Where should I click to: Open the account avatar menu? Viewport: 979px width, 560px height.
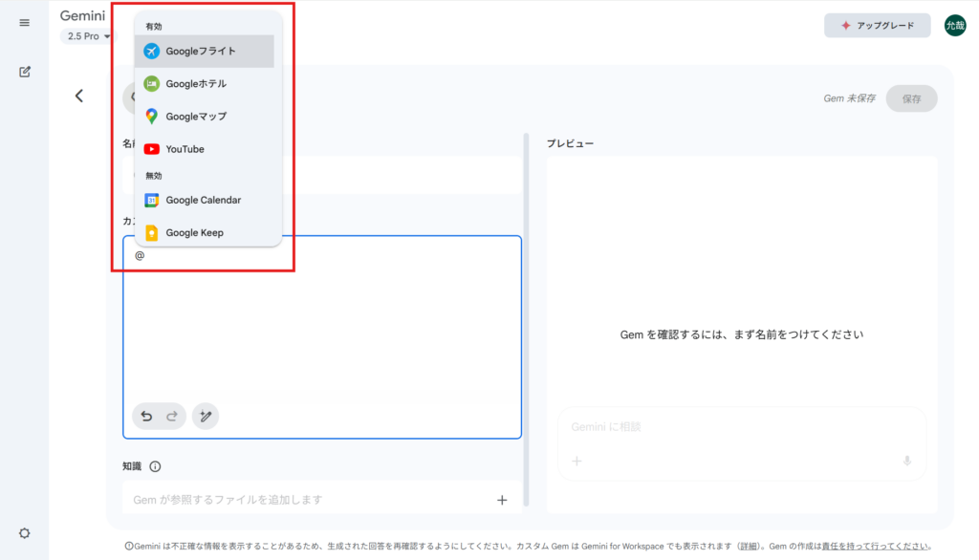(955, 26)
